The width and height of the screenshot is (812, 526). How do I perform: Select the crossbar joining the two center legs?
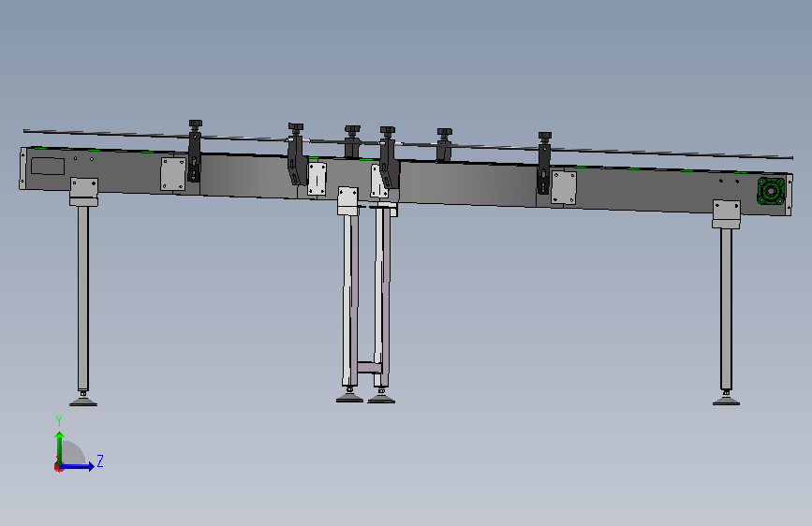click(369, 368)
